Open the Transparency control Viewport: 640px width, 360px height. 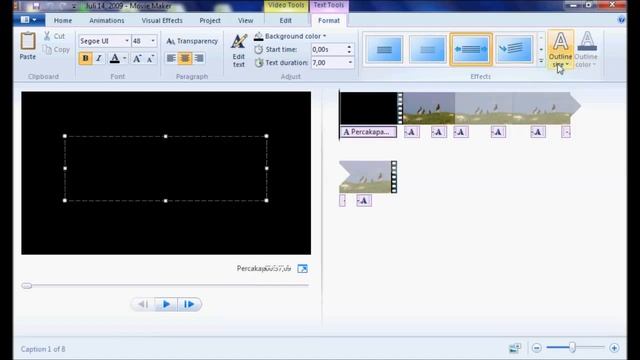pyautogui.click(x=192, y=41)
